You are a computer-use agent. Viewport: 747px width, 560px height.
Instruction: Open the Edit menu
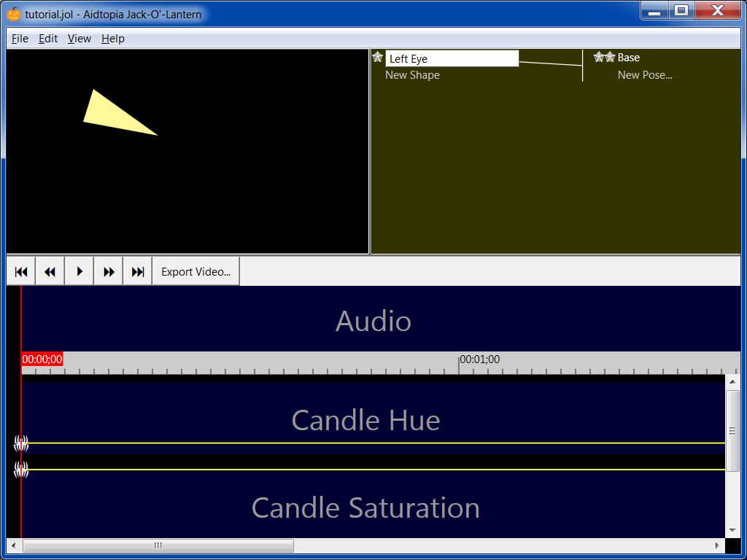coord(48,39)
